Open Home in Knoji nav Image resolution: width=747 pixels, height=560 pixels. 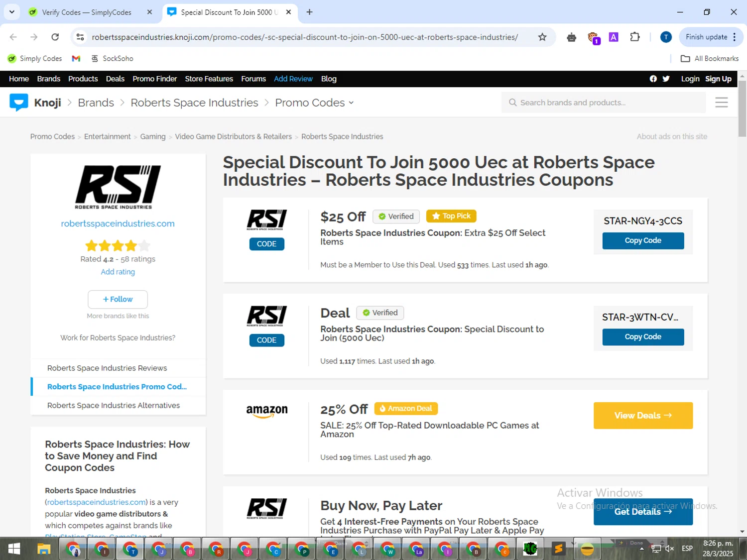(19, 79)
